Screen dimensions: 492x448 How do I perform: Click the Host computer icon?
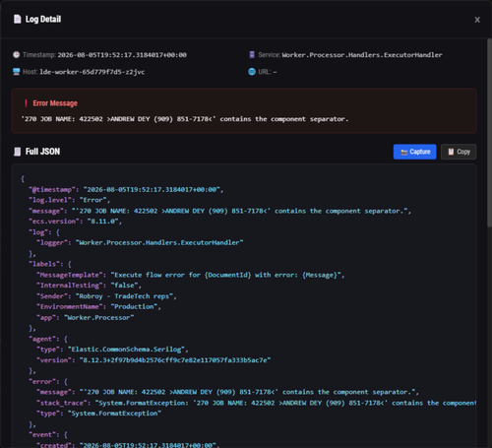point(16,72)
